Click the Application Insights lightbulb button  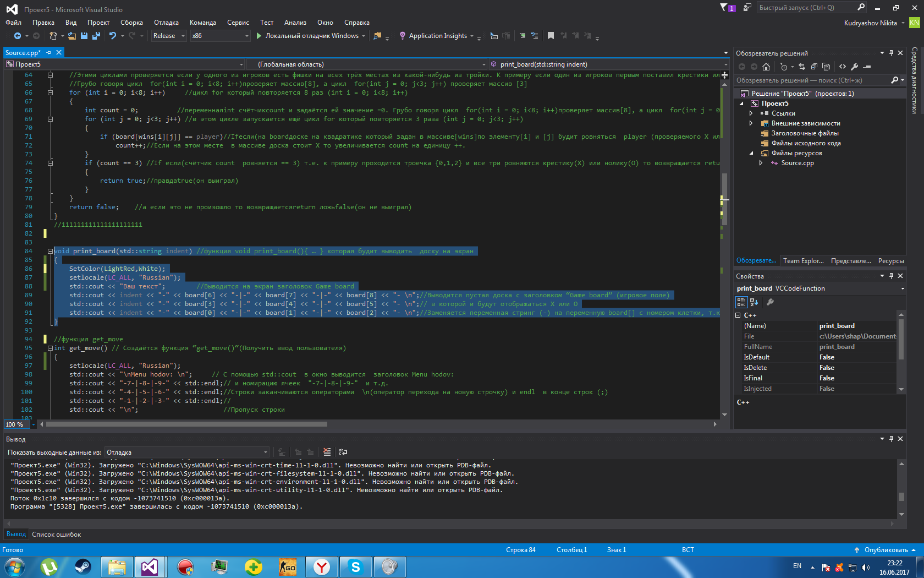pos(433,36)
